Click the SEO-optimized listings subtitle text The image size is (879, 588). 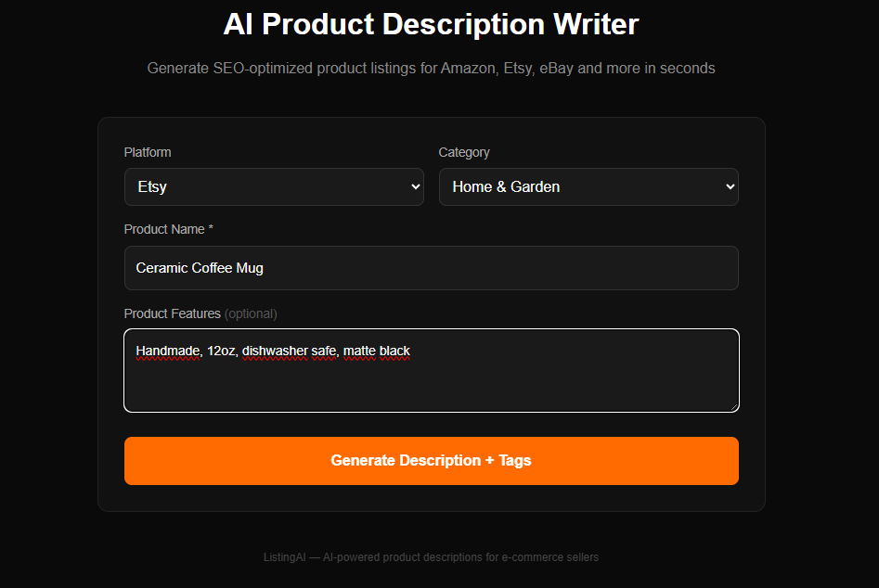[x=431, y=68]
